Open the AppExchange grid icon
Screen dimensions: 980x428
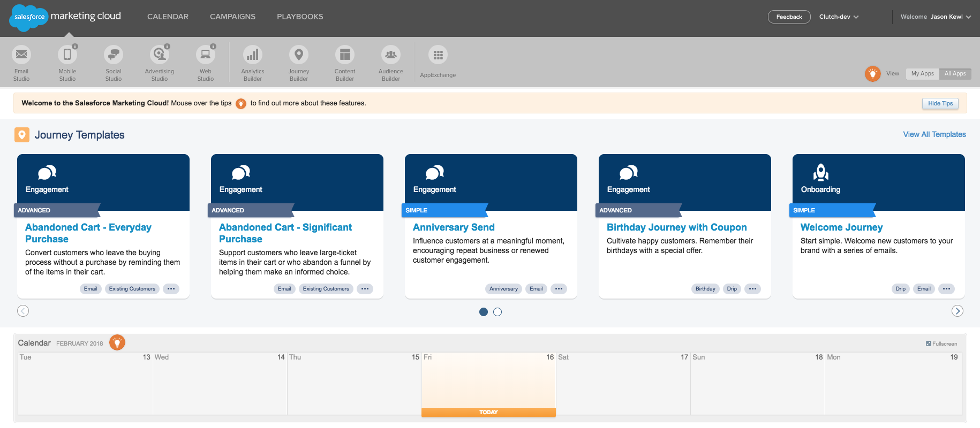[x=438, y=55]
